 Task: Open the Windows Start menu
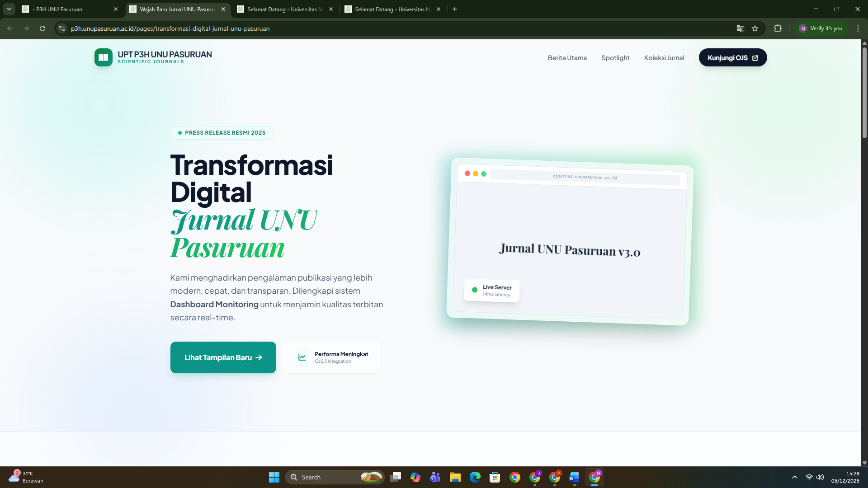[x=274, y=477]
